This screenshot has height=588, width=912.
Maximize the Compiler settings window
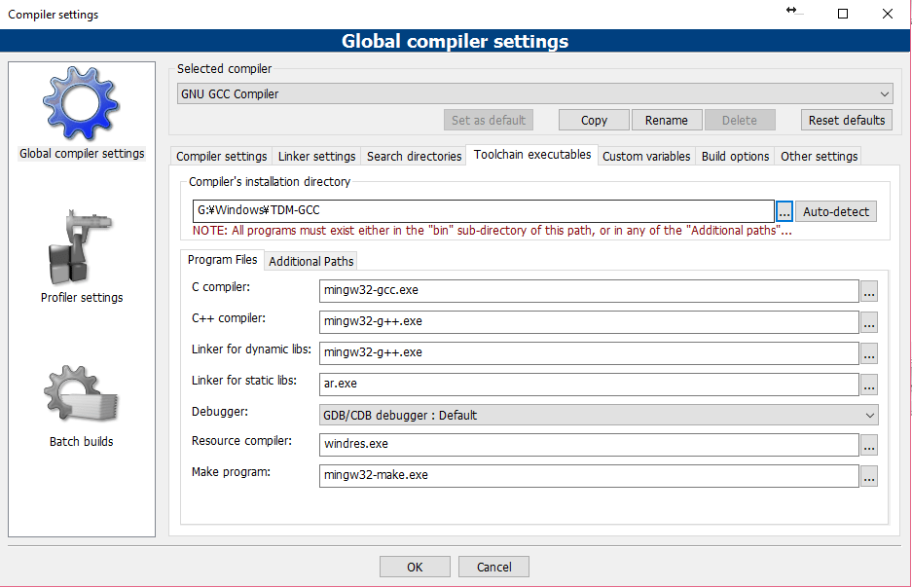tap(842, 14)
